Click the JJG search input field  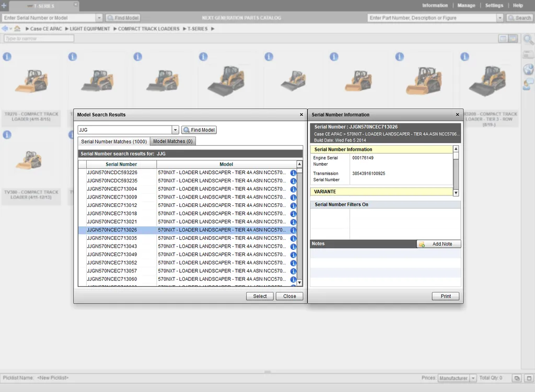pyautogui.click(x=125, y=130)
